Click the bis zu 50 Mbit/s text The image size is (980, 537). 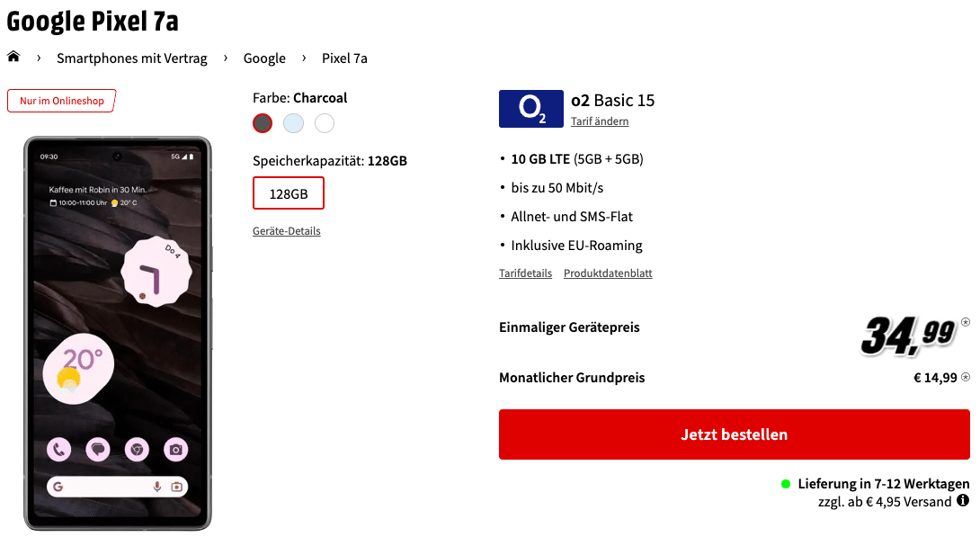[557, 187]
